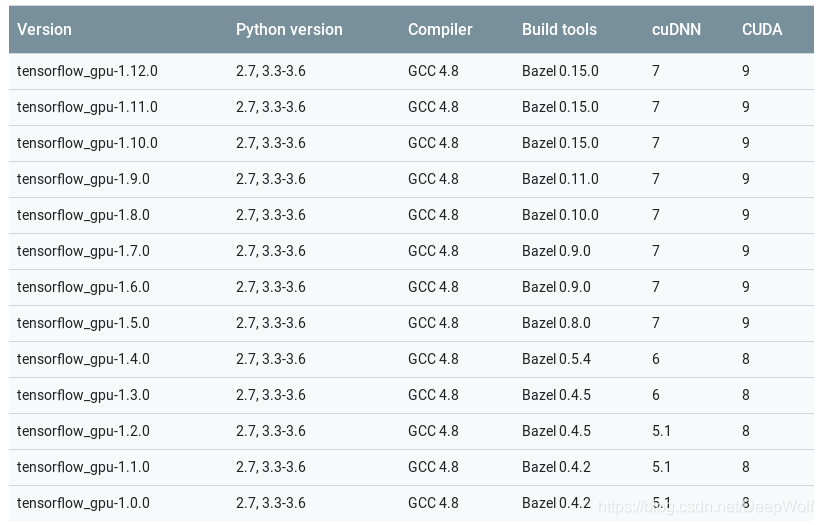Click CUDA value 8 in the 1.3.0 row
The image size is (824, 525).
point(746,395)
